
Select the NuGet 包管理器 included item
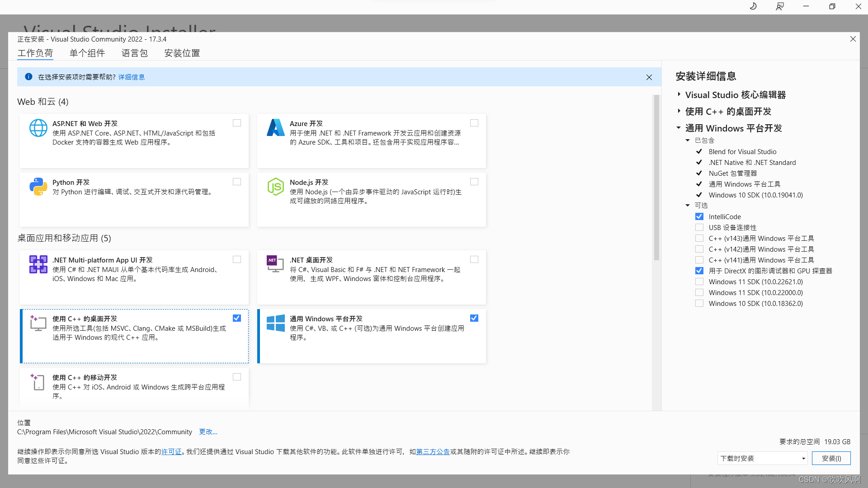pos(733,174)
